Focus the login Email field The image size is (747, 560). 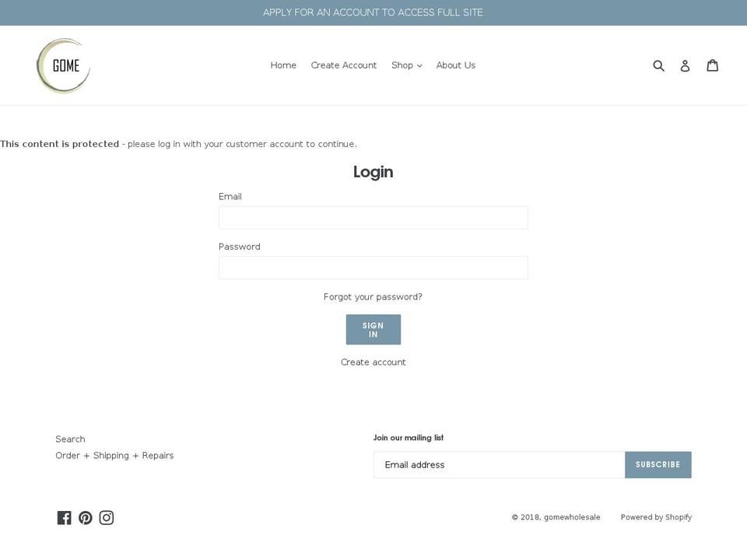pos(373,218)
